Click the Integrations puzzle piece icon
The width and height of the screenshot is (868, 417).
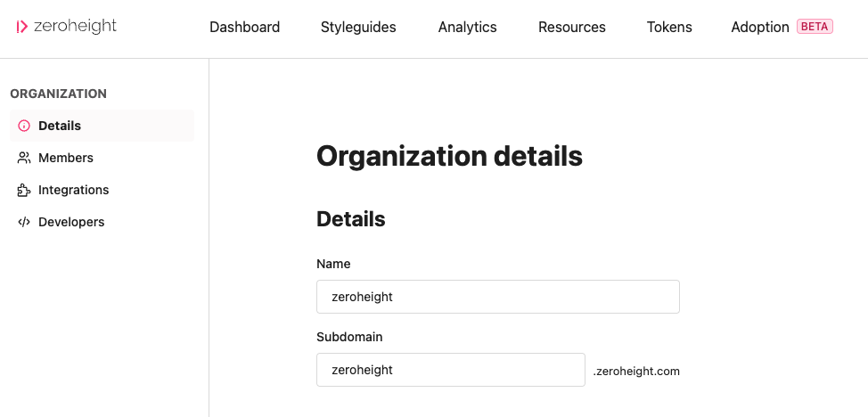pos(24,190)
